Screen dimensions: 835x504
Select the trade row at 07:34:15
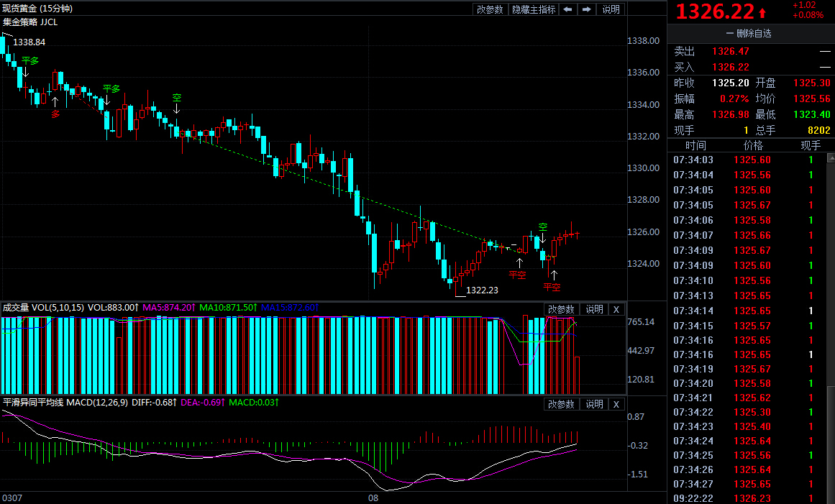tap(747, 326)
